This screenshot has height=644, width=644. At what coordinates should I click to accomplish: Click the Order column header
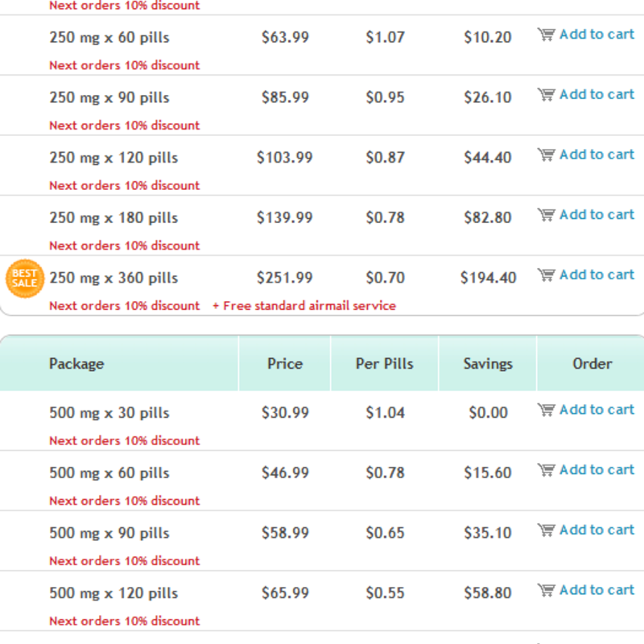click(x=592, y=364)
